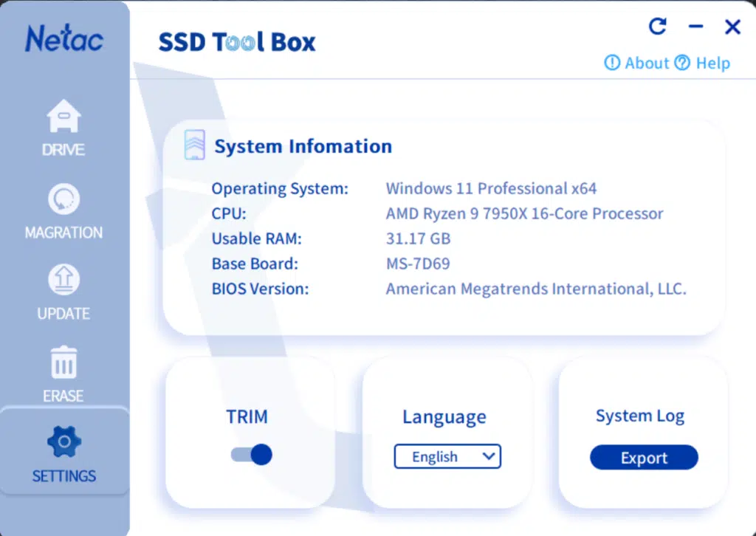Open the About link
Screen dimensions: 756x536
coord(647,63)
